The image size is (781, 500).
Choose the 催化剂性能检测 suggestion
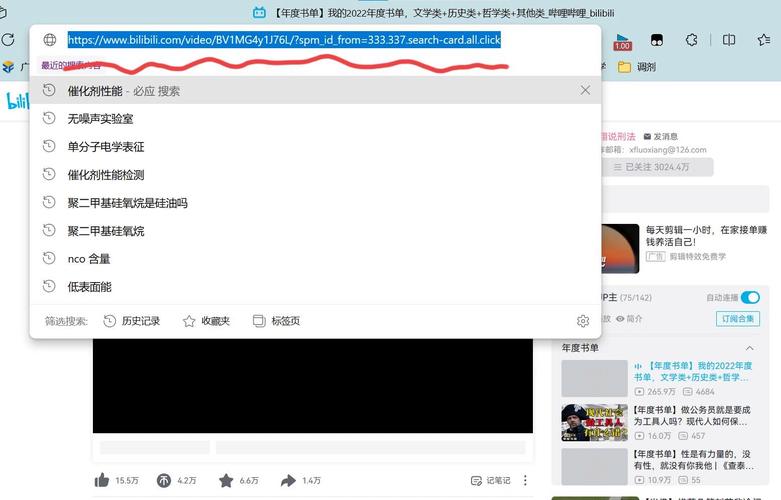315,175
